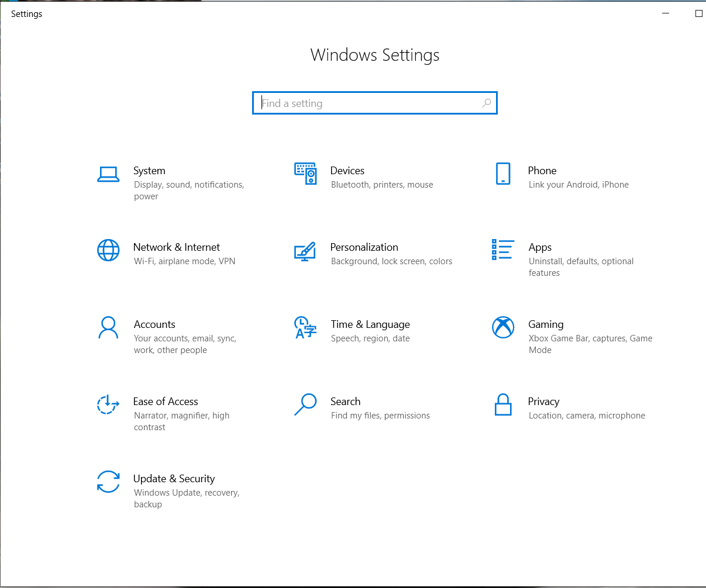
Task: Open the System laptop icon
Action: click(x=108, y=174)
